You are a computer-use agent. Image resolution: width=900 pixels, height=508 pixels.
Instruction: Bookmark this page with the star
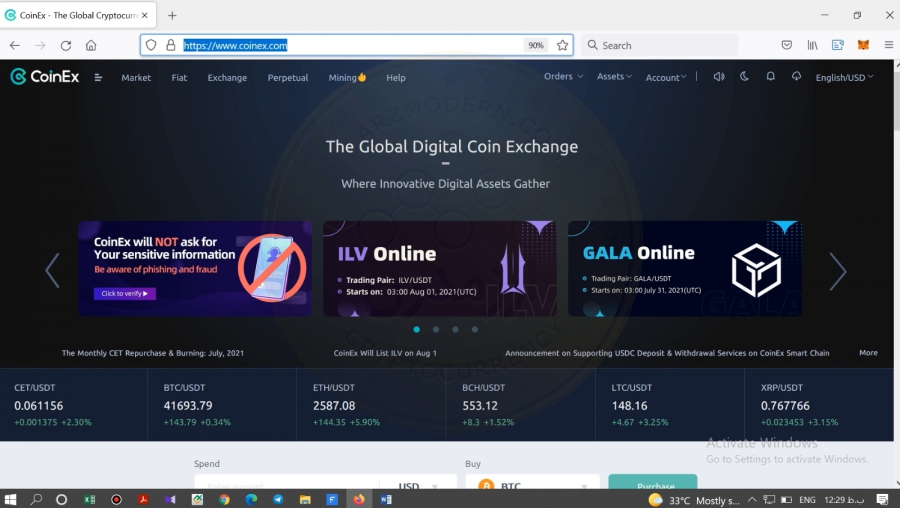[562, 45]
